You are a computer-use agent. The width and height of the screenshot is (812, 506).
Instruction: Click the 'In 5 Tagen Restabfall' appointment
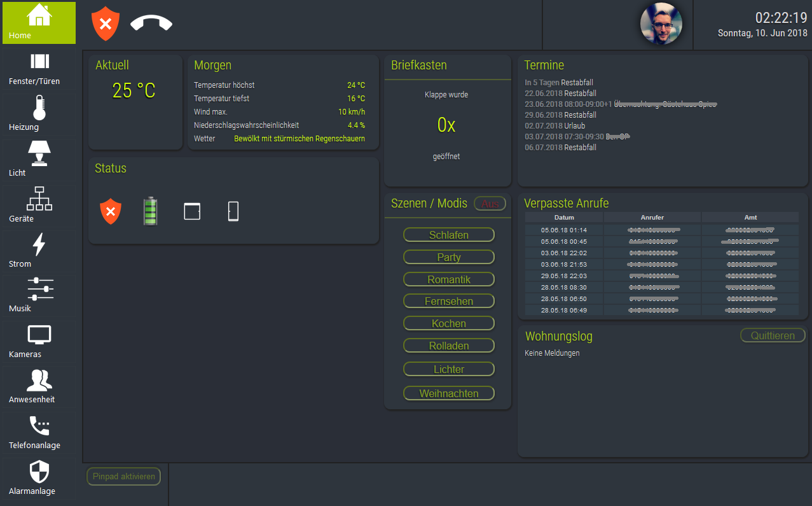560,83
